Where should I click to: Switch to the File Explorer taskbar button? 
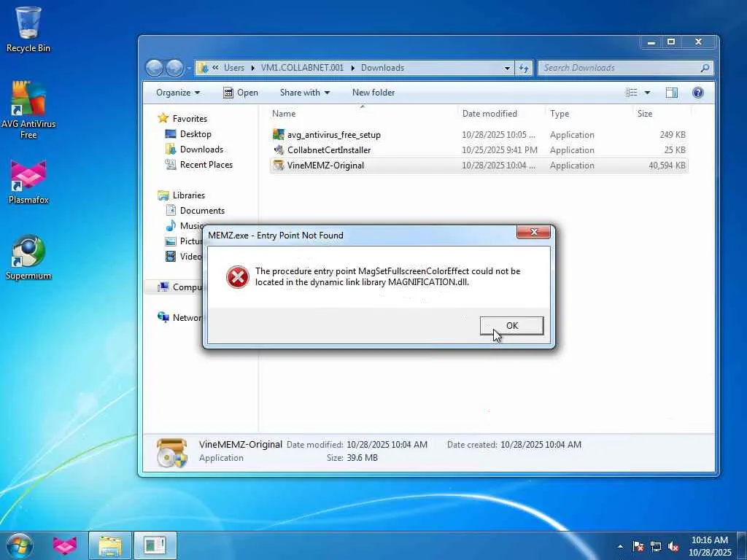pyautogui.click(x=110, y=545)
